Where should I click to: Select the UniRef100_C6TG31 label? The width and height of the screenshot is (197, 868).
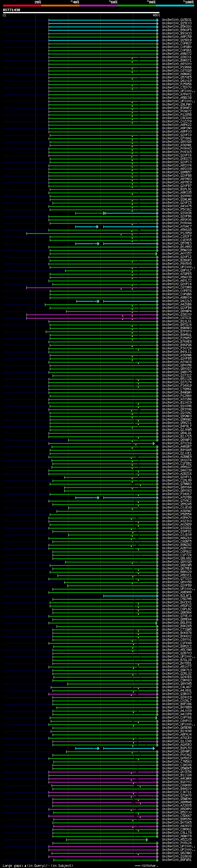pyautogui.click(x=176, y=318)
